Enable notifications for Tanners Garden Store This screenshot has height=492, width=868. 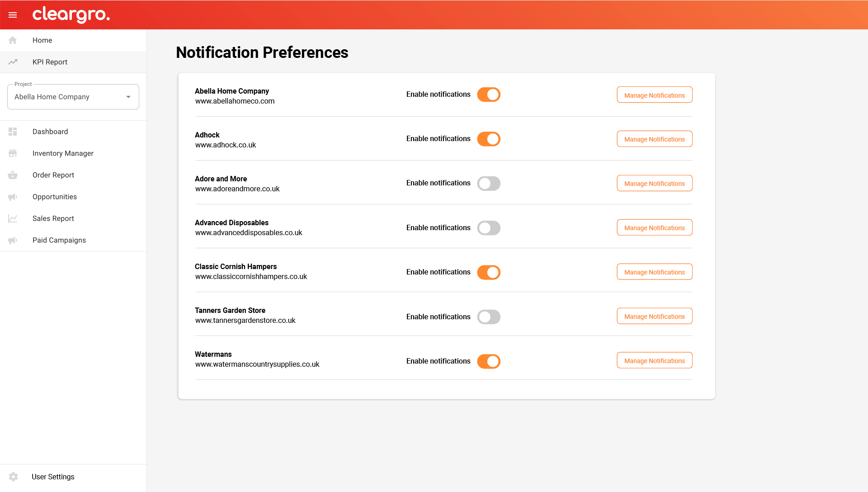pos(489,317)
